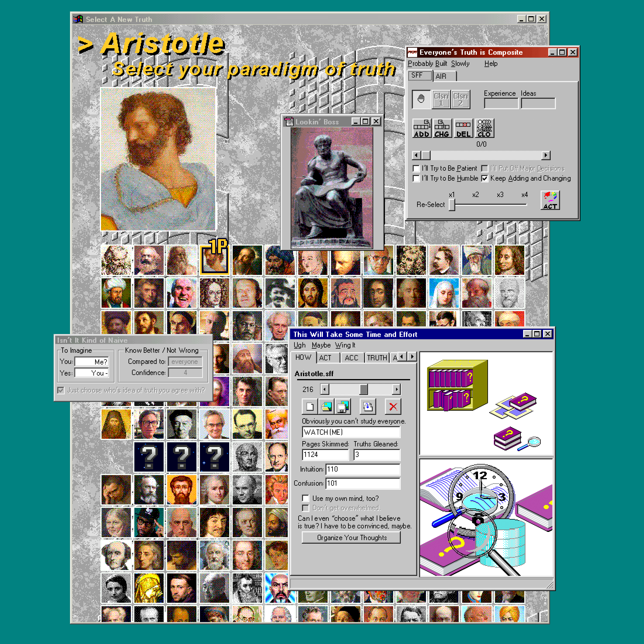Click left arrow of Composite window scrollbar
Image resolution: width=644 pixels, height=644 pixels.
[x=416, y=155]
